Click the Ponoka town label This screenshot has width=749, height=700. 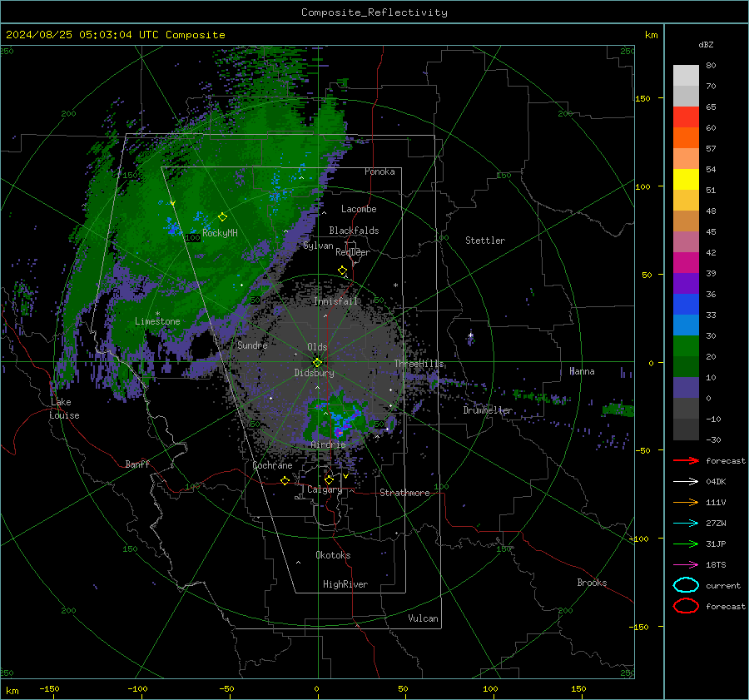(x=379, y=171)
